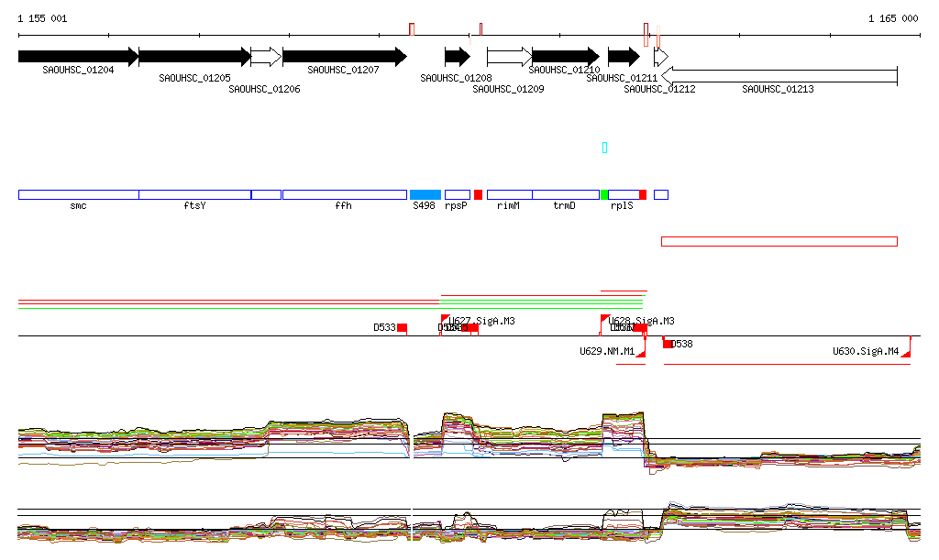This screenshot has width=939, height=560.
Task: Click the SAOUHSC_01207 label
Action: click(x=343, y=70)
